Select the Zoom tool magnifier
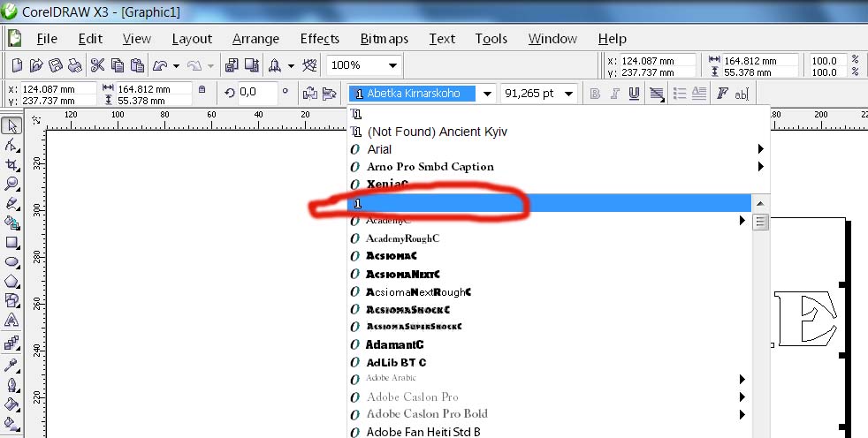The image size is (868, 438). [x=11, y=185]
